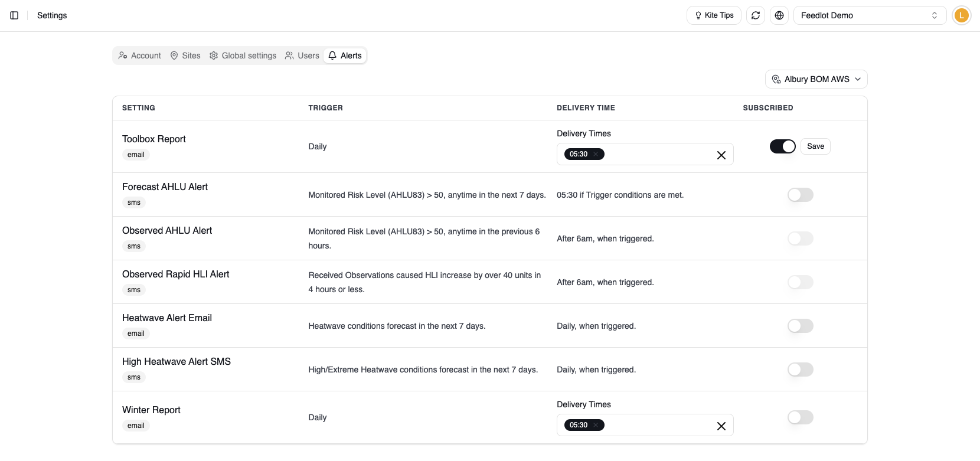Click the Settings page title
This screenshot has height=461, width=980.
(52, 15)
